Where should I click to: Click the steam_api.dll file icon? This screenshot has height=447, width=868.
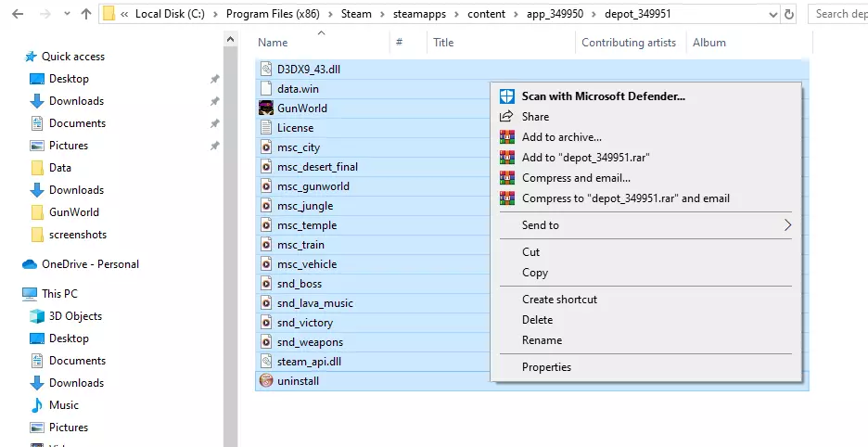coord(266,362)
